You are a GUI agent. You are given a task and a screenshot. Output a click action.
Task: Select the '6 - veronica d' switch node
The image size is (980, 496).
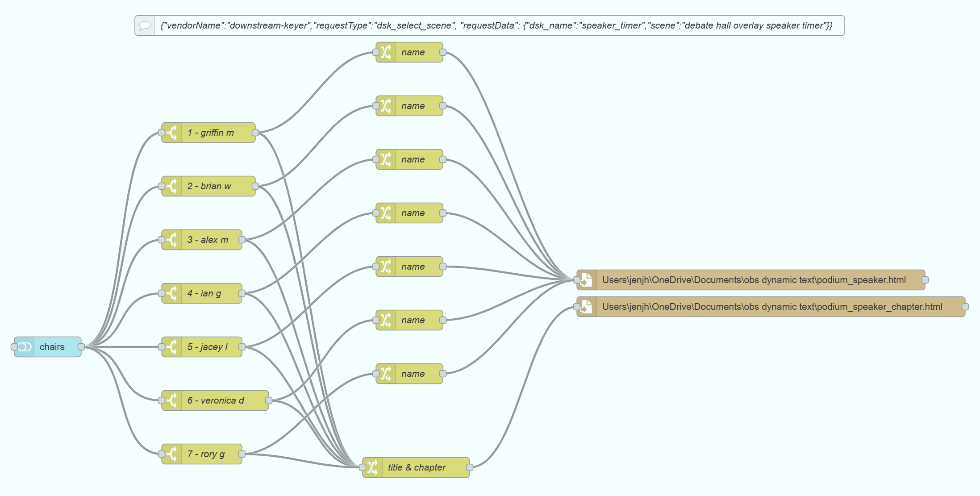[215, 400]
